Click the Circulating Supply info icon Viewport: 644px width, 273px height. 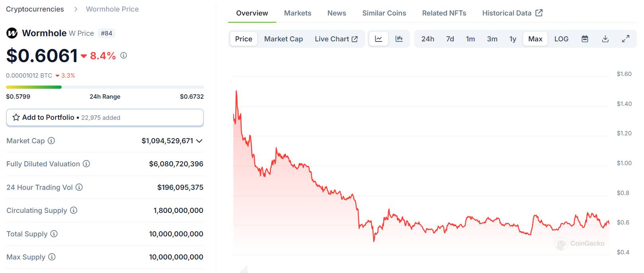[x=74, y=210]
